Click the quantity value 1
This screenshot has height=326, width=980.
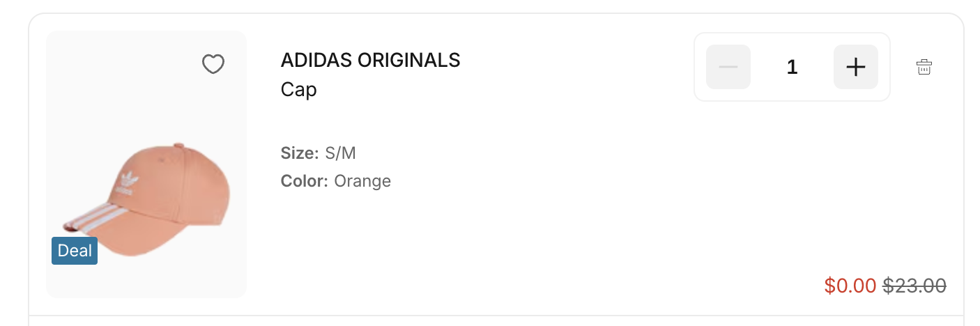(x=792, y=67)
